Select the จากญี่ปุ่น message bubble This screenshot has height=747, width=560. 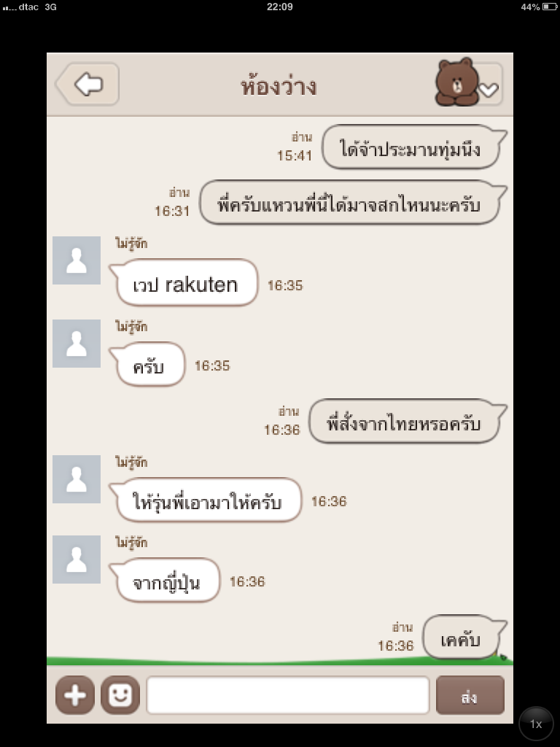[165, 580]
